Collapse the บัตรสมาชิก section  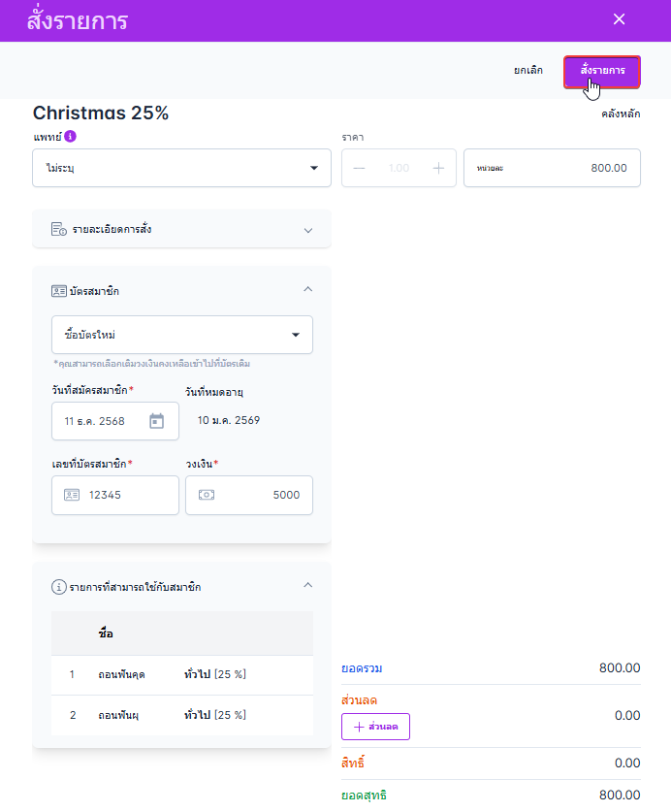pyautogui.click(x=308, y=289)
